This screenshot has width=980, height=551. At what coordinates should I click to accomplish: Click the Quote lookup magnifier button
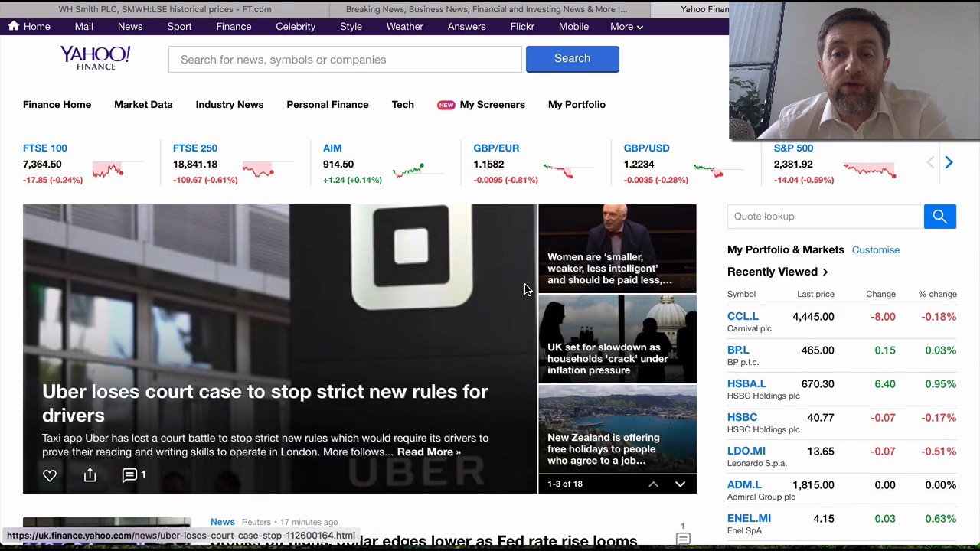coord(940,217)
